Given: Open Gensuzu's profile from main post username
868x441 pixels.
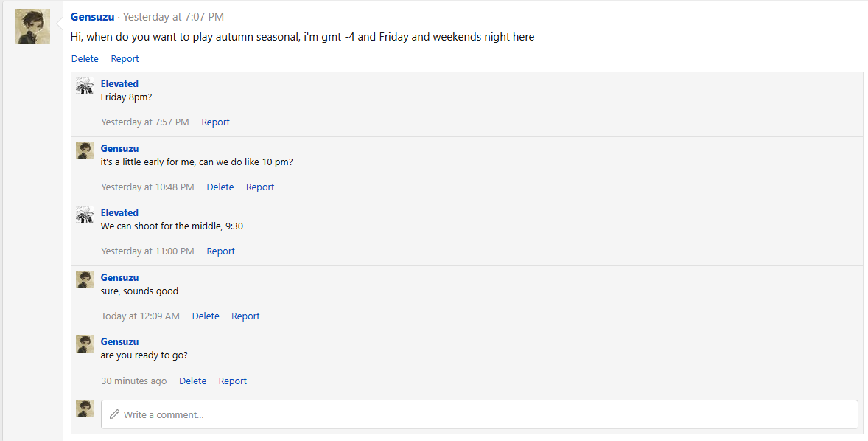Looking at the screenshot, I should (92, 17).
